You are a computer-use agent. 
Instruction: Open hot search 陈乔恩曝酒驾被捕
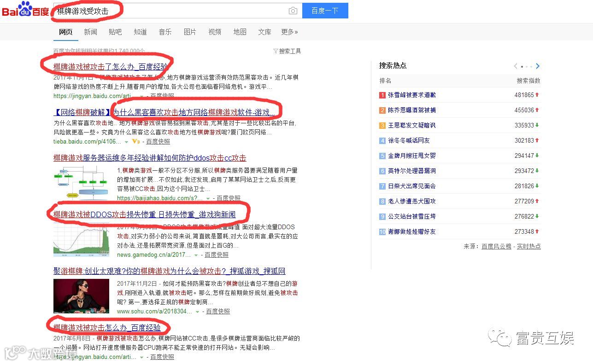tap(411, 110)
